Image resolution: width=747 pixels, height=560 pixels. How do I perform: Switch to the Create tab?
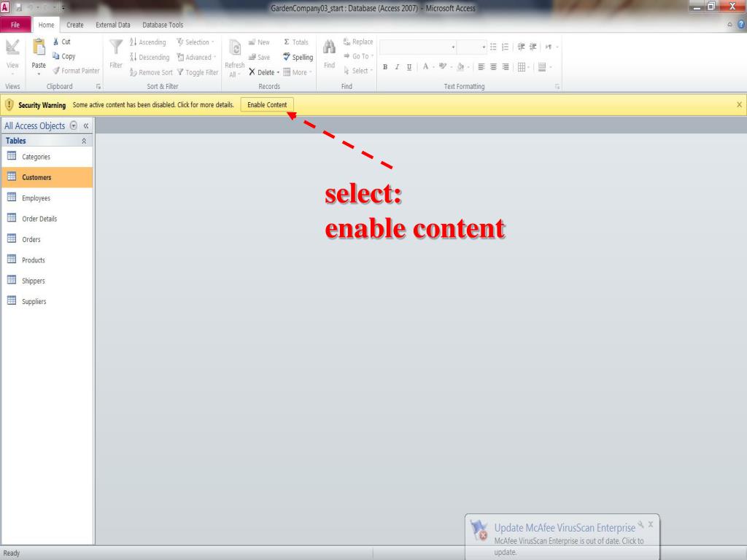point(75,25)
